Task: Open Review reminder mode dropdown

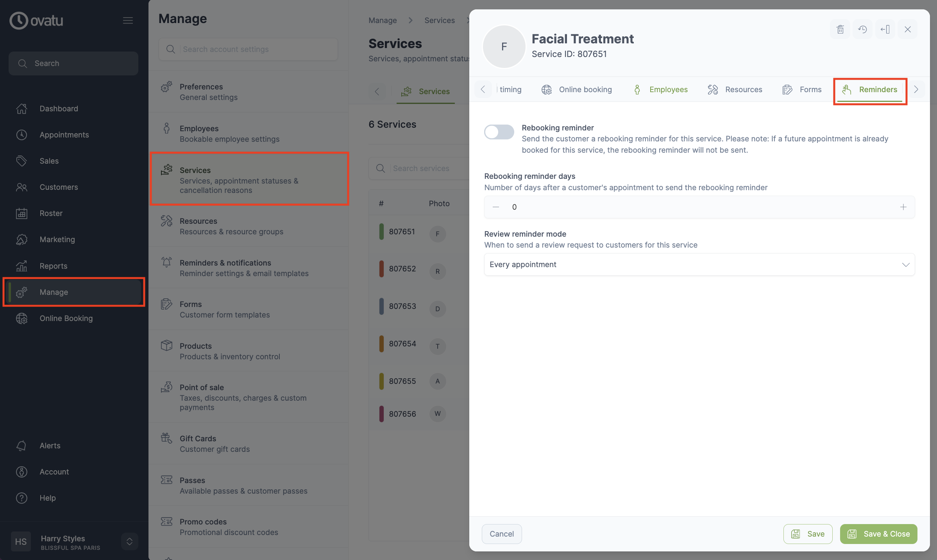Action: pos(699,264)
